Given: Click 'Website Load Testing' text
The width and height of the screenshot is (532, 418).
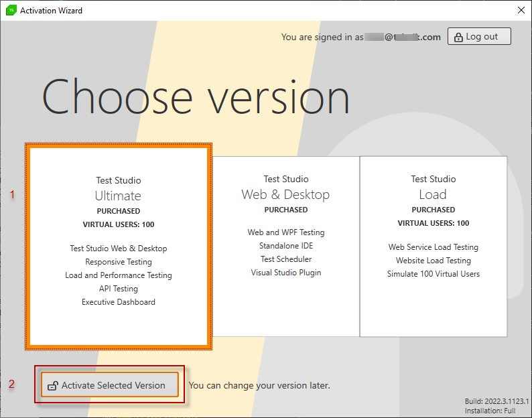Looking at the screenshot, I should [x=434, y=261].
